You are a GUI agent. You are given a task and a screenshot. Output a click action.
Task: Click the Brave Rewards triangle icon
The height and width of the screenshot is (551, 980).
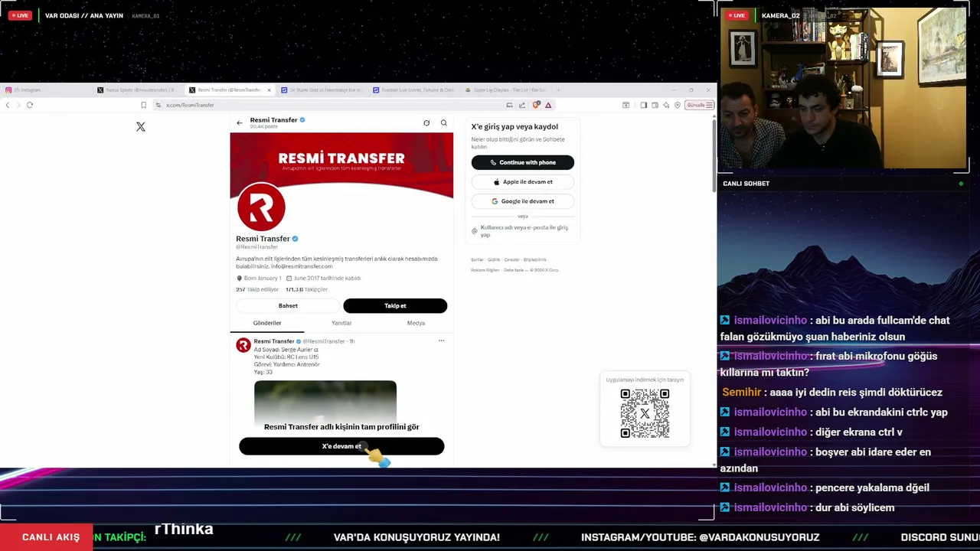pyautogui.click(x=548, y=105)
